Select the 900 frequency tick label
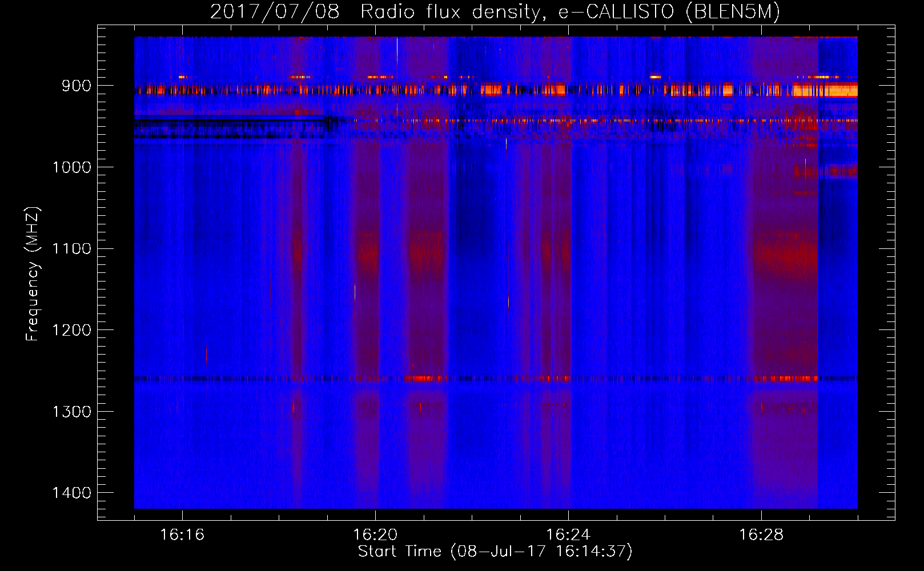Screen dimensions: 924x571 [77, 86]
